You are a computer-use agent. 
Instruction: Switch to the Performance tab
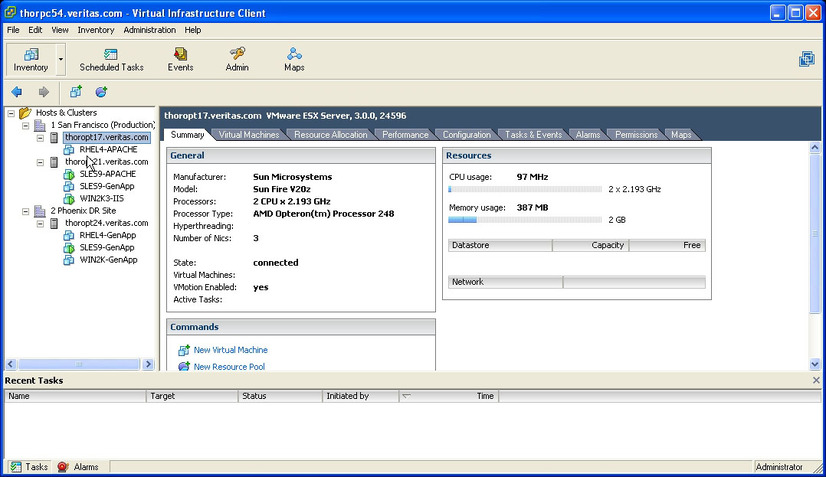pos(405,135)
